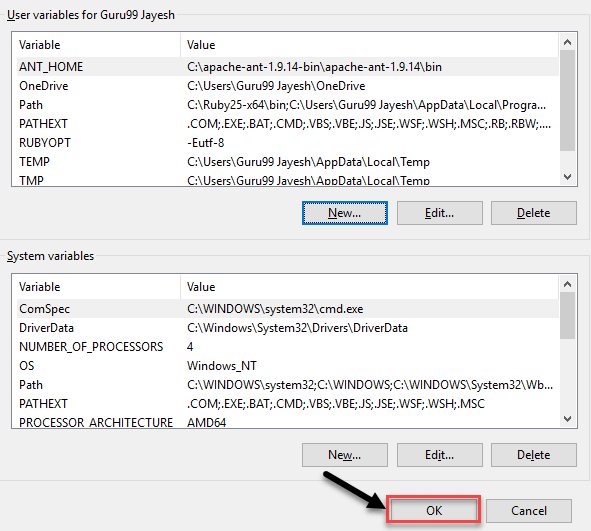Click Delete under system variables
This screenshot has height=531, width=591.
point(534,455)
